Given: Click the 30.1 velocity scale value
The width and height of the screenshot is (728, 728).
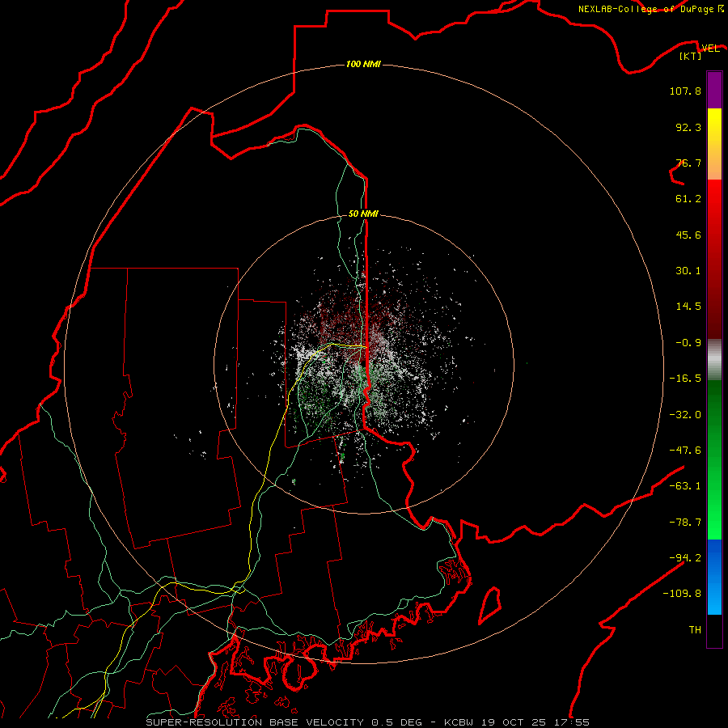Looking at the screenshot, I should pos(688,271).
